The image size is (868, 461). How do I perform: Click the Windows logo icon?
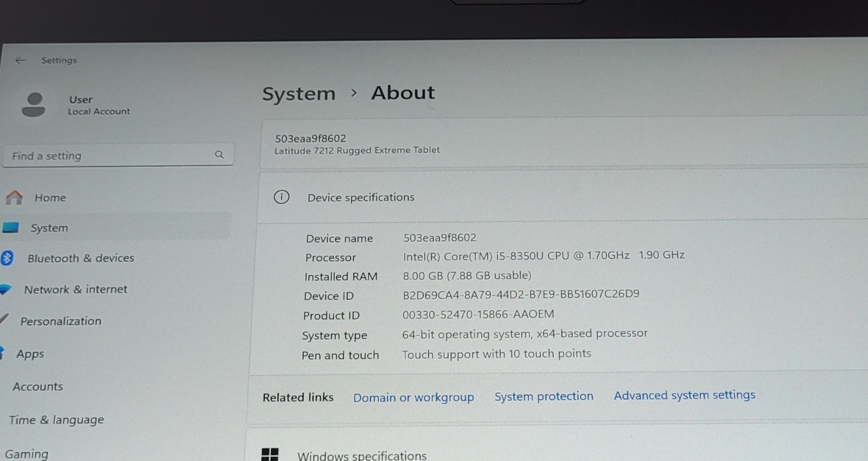(270, 454)
